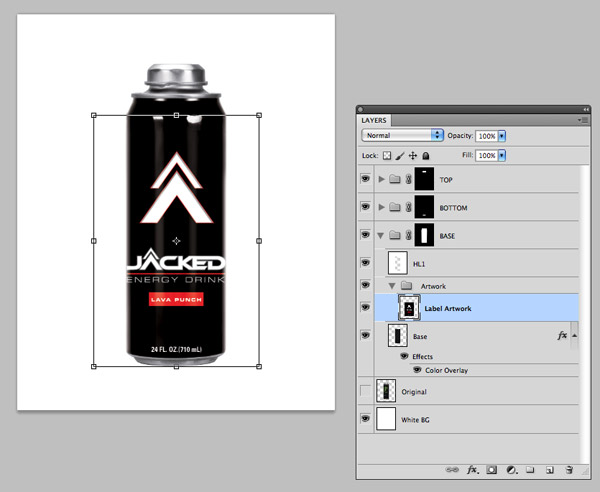The image size is (600, 492).
Task: Click the create new group folder icon
Action: 530,469
